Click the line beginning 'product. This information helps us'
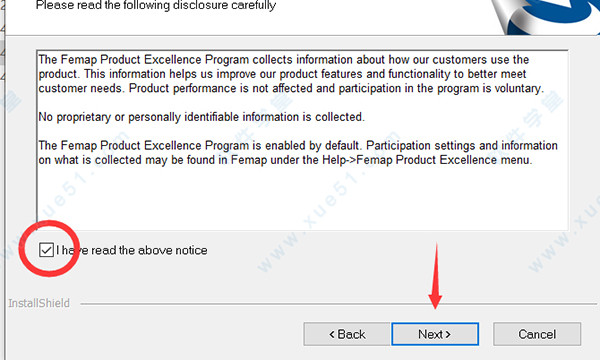The width and height of the screenshot is (600, 360). tap(282, 74)
